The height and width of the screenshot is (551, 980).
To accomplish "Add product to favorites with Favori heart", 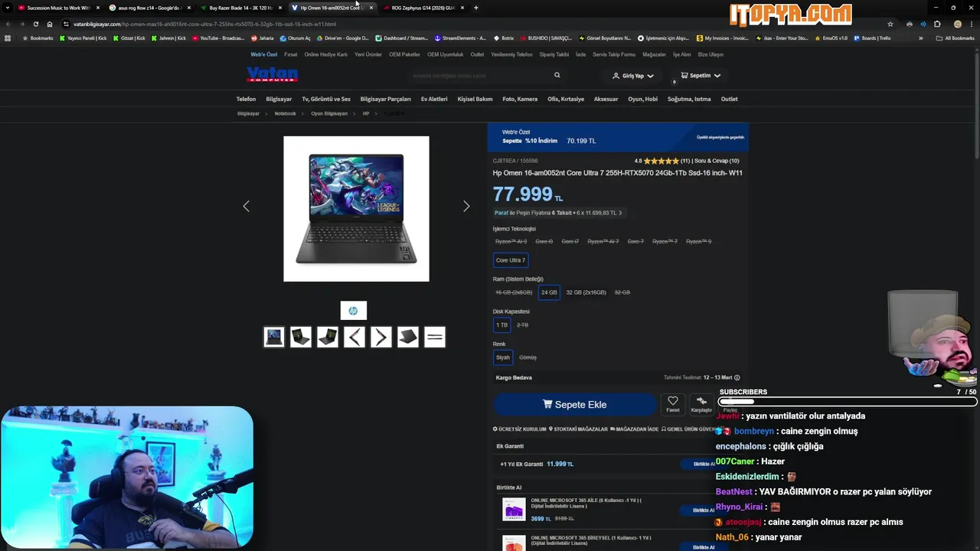I will (672, 403).
